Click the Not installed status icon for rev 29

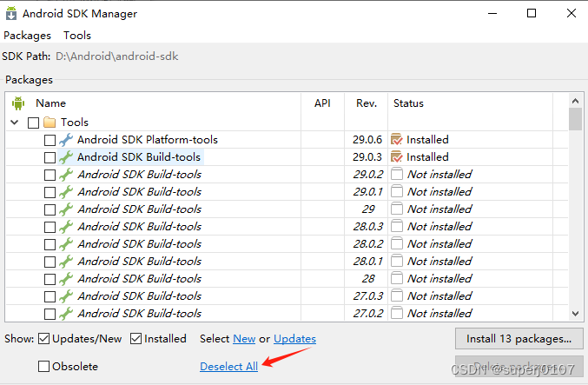click(397, 209)
